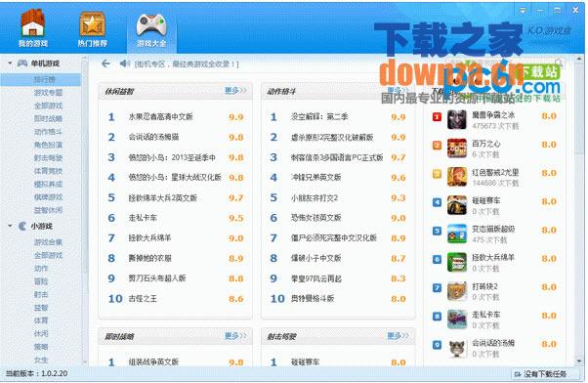Click the back arrow icon

[105, 64]
